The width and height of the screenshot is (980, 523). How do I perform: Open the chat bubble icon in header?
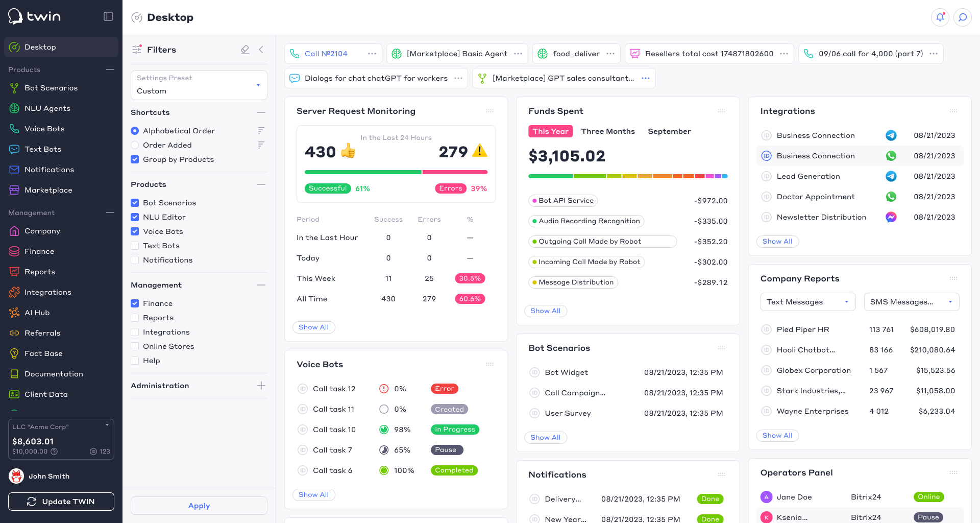(x=963, y=17)
